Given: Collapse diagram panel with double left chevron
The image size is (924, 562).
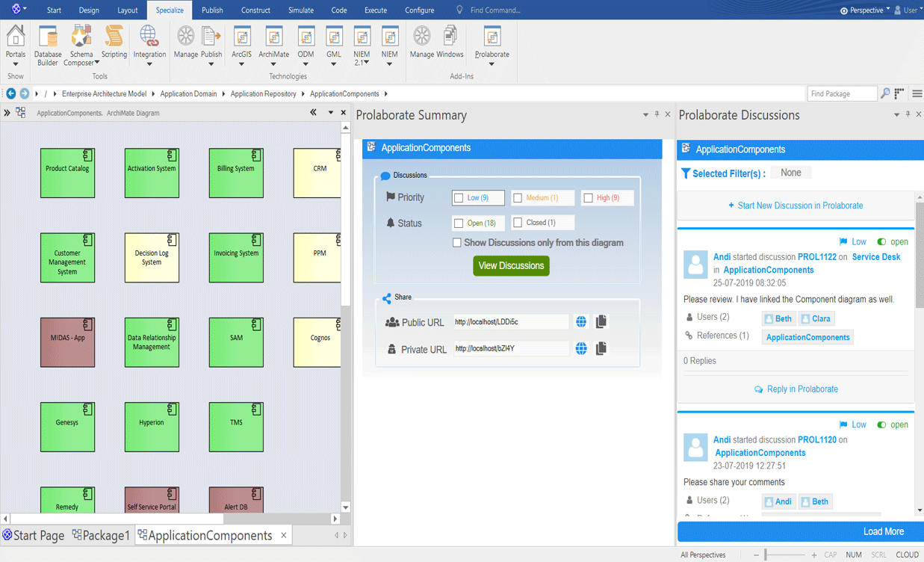Looking at the screenshot, I should point(314,113).
